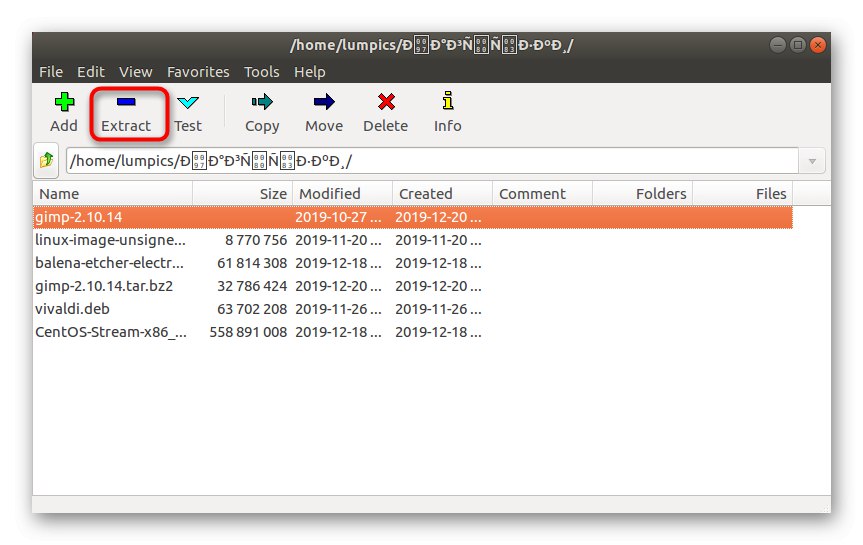The width and height of the screenshot is (863, 545).
Task: Click the red Delete X icon
Action: (x=386, y=102)
